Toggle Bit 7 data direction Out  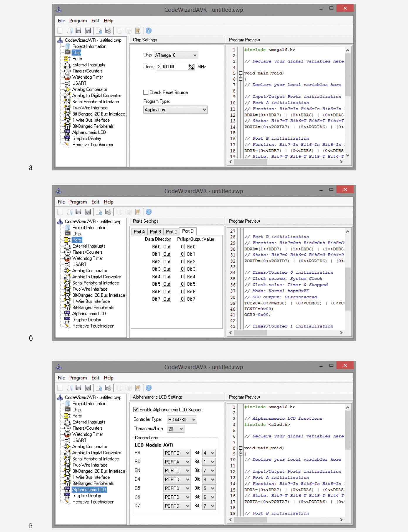tap(167, 299)
